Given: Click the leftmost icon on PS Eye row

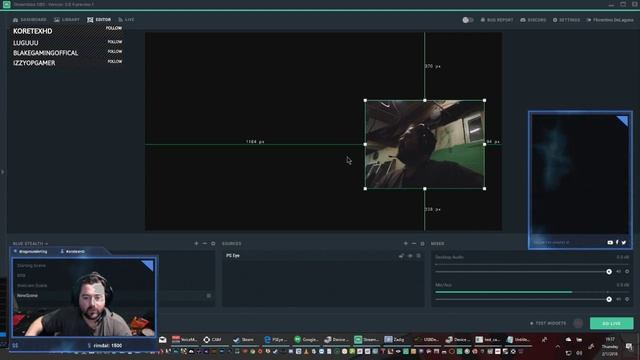Looking at the screenshot, I should (401, 256).
